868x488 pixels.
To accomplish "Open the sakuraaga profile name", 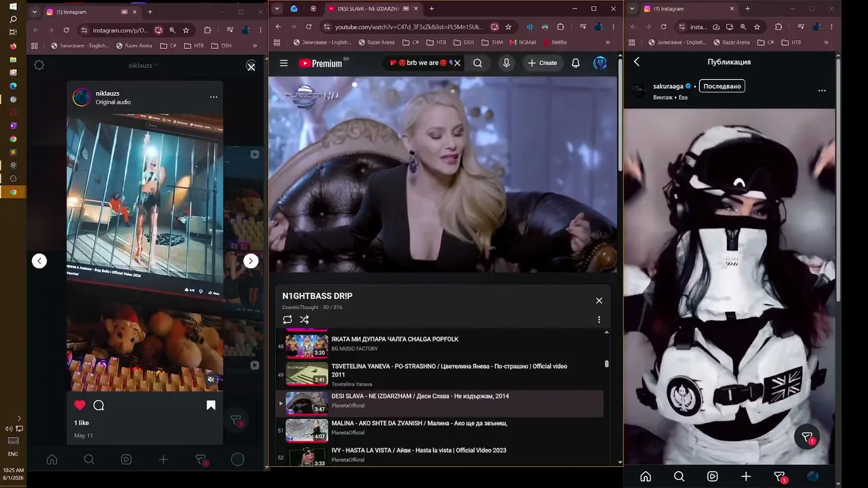I will [x=668, y=87].
